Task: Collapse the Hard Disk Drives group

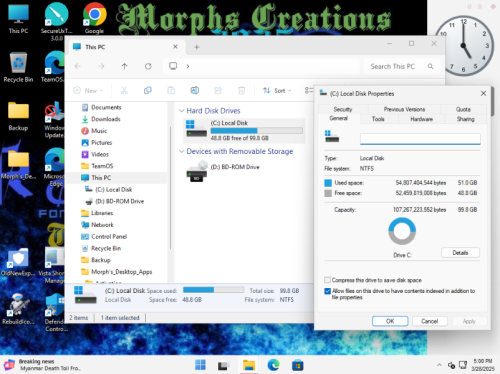Action: coord(182,111)
